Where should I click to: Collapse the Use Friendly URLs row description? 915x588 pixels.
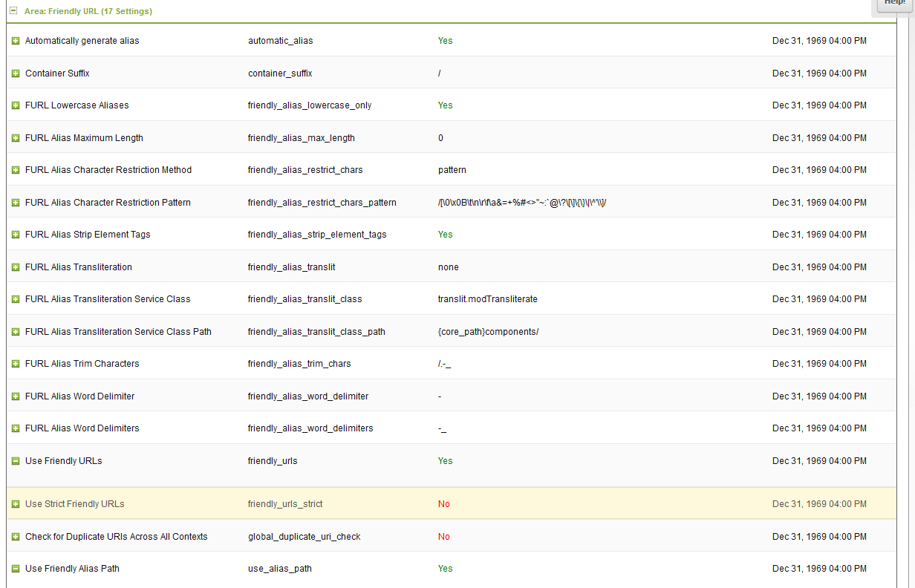(16, 461)
